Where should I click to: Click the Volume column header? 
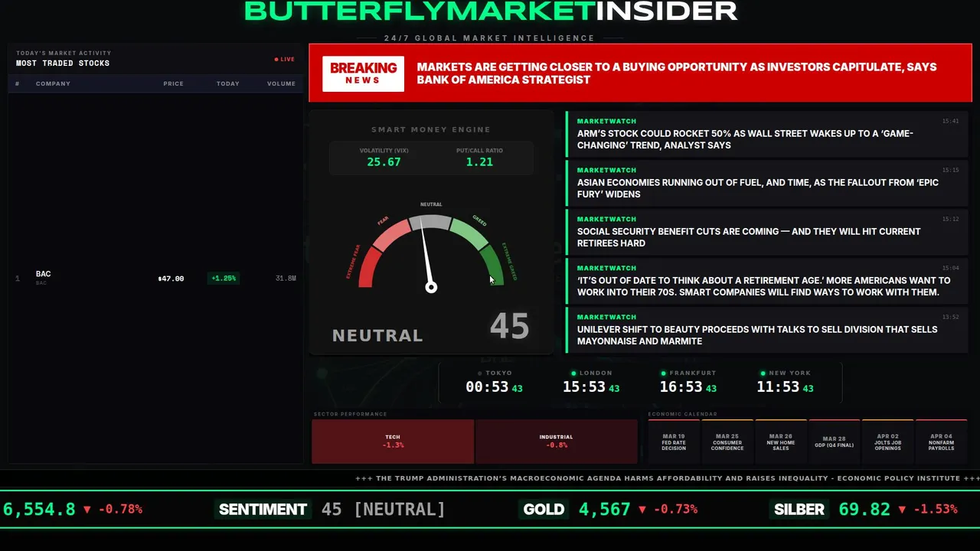pos(281,83)
